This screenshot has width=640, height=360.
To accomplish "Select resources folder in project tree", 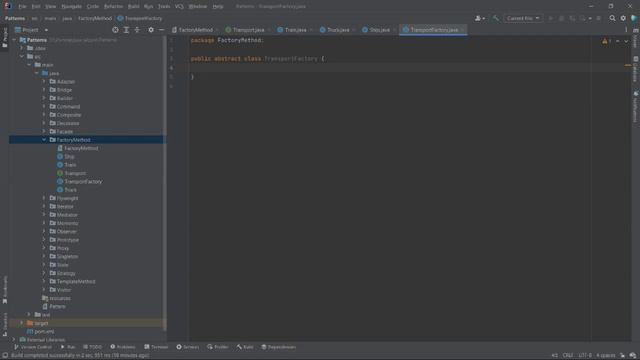I will pos(56,298).
